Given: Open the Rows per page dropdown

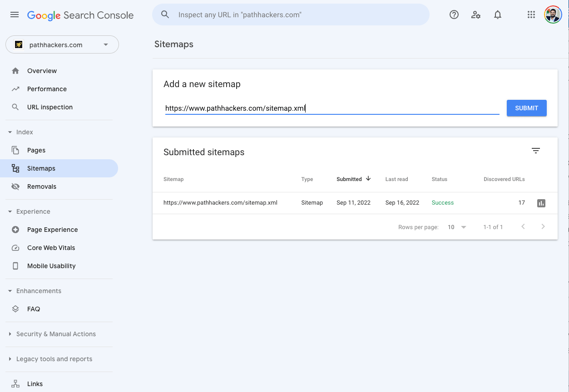Looking at the screenshot, I should [457, 227].
